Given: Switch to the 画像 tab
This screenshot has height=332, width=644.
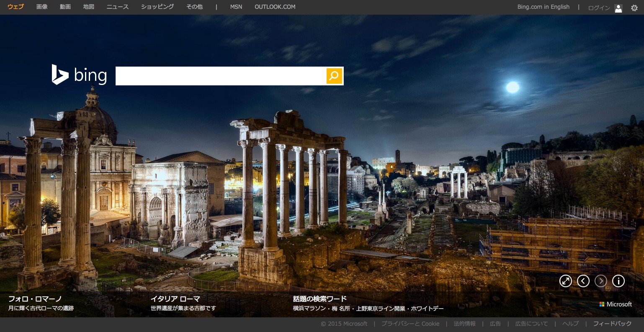Looking at the screenshot, I should (x=42, y=7).
